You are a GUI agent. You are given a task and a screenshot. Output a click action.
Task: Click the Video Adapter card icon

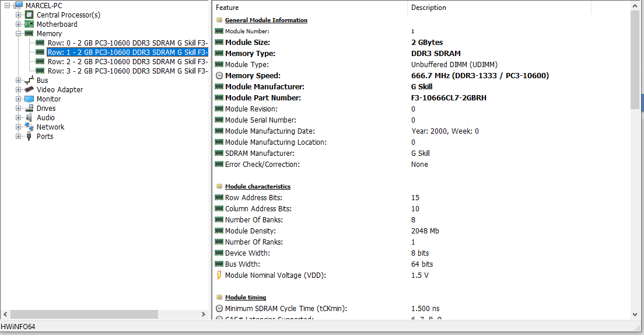click(x=29, y=89)
